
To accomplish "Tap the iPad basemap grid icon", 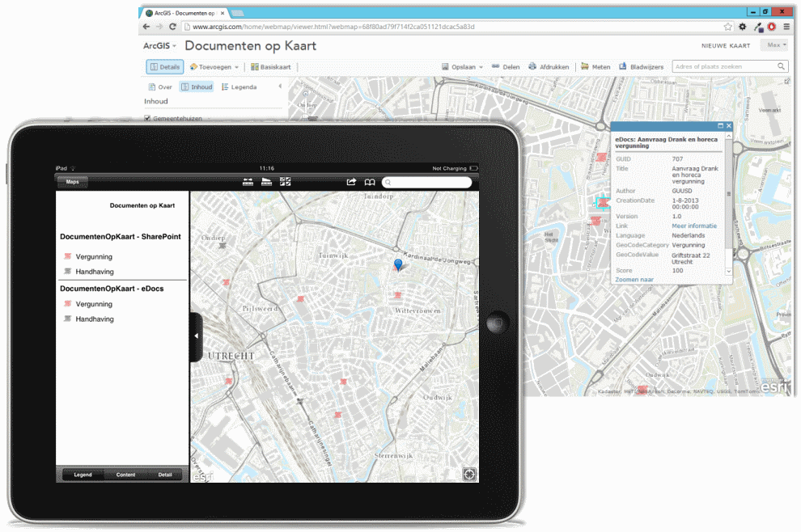I will pos(285,182).
